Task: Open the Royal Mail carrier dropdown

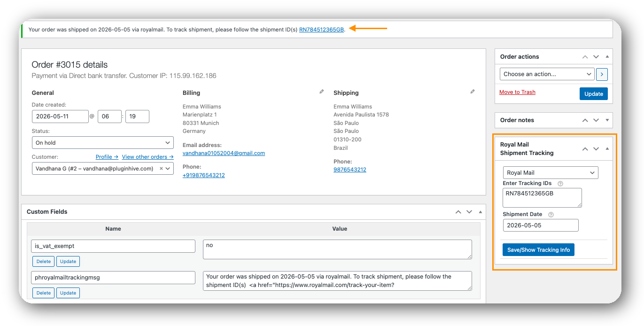Action: 551,173
